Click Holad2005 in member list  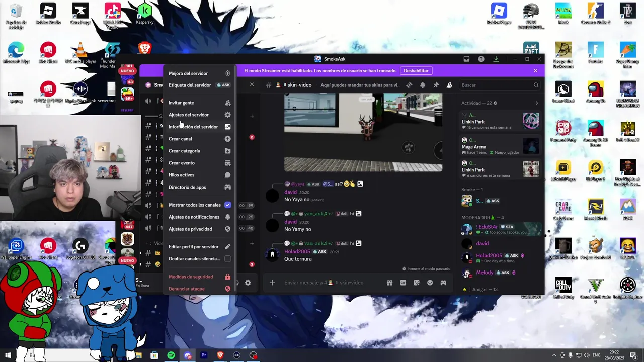(500, 258)
